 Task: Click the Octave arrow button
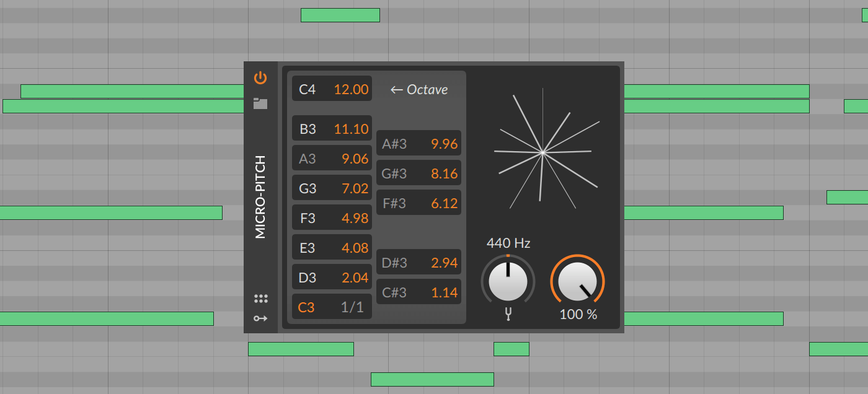(x=419, y=89)
